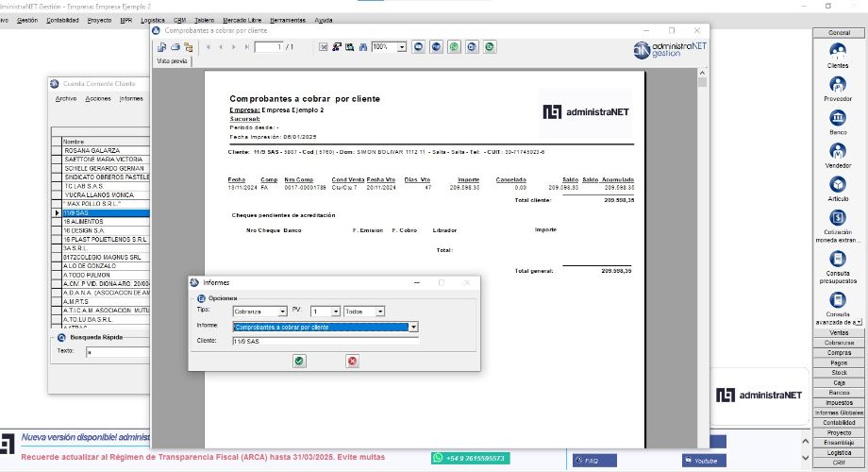Viewport: 868px width, 472px height.
Task: Open Acciones menu in Cuenta Corriente Cliente window
Action: [98, 98]
